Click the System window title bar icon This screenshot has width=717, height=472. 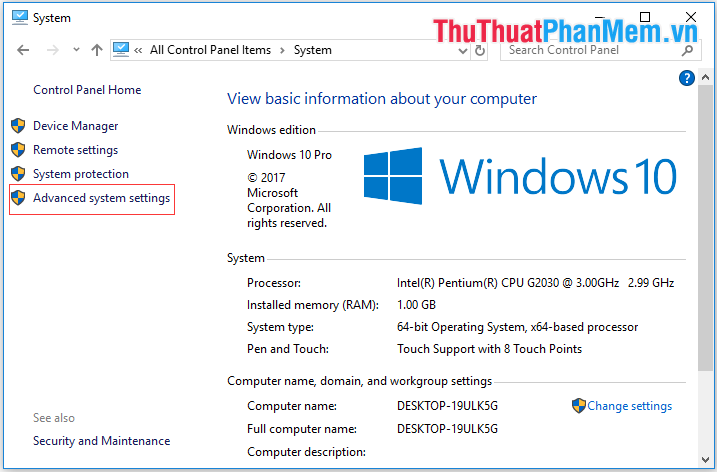click(x=20, y=17)
